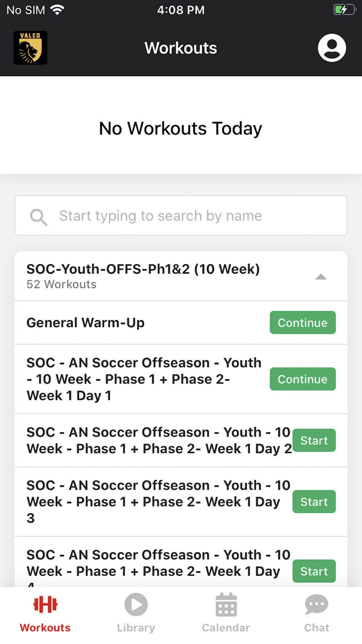Tap the Valeo lion logo
Viewport: 362px width, 644px height.
pyautogui.click(x=30, y=48)
